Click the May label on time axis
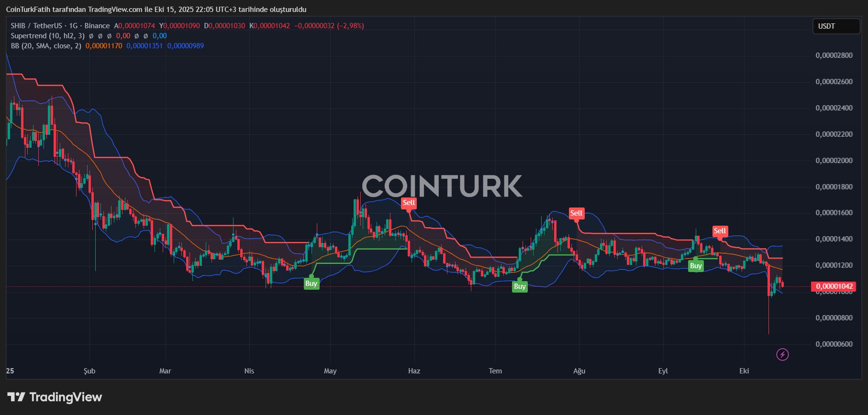Image resolution: width=868 pixels, height=415 pixels. pos(330,371)
